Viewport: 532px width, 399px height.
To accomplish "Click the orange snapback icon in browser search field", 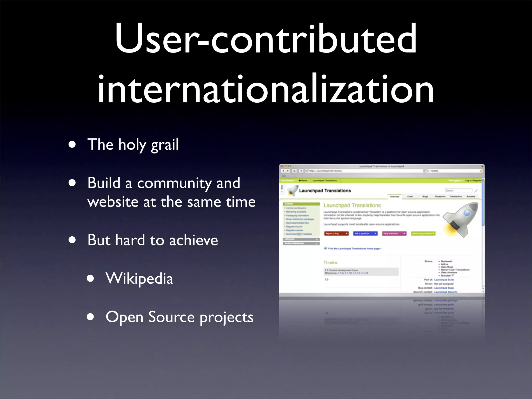I will point(481,171).
